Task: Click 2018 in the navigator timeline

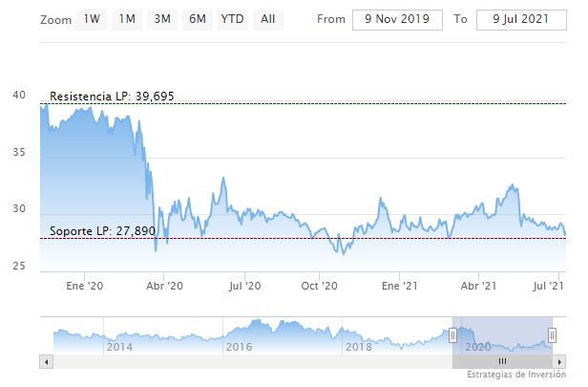Action: click(357, 346)
